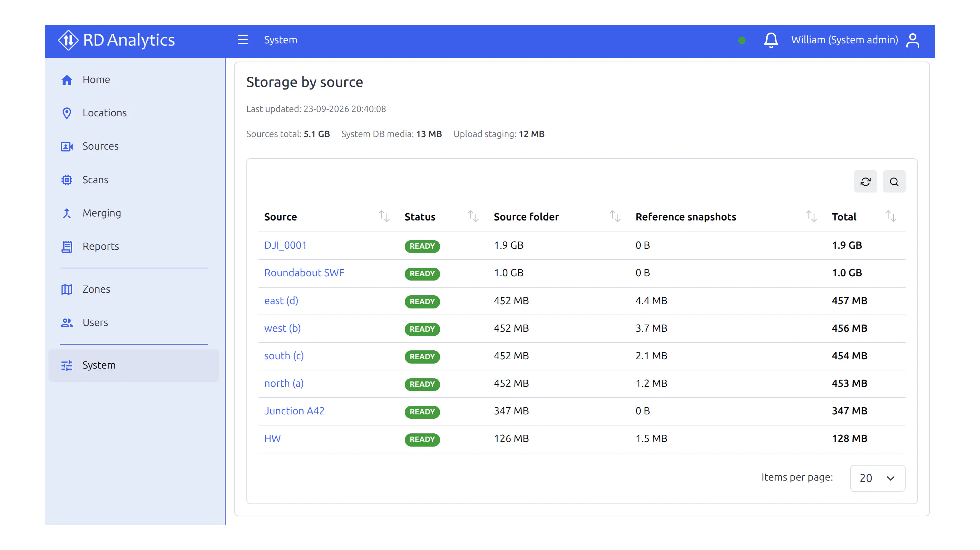Viewport: 980px width, 550px height.
Task: Click the green connection status dot
Action: click(x=742, y=40)
